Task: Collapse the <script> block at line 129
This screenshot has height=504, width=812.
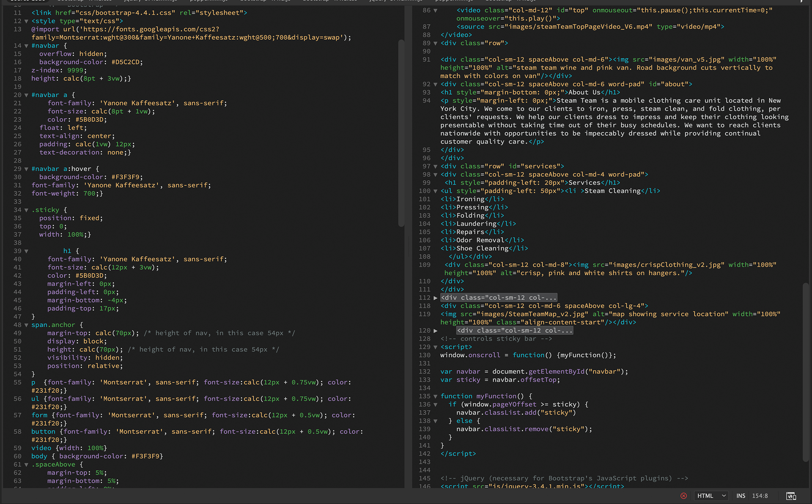Action: (x=435, y=347)
